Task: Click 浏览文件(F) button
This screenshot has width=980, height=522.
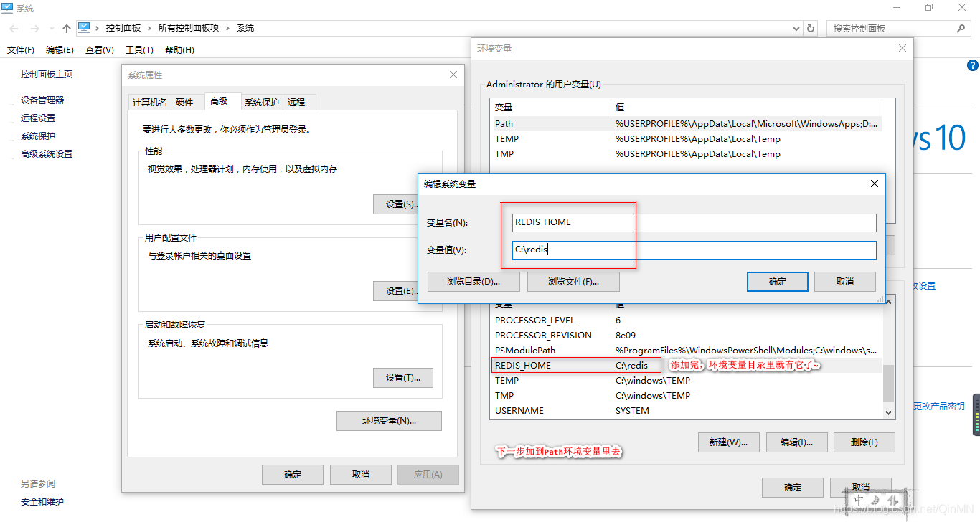Action: click(573, 282)
